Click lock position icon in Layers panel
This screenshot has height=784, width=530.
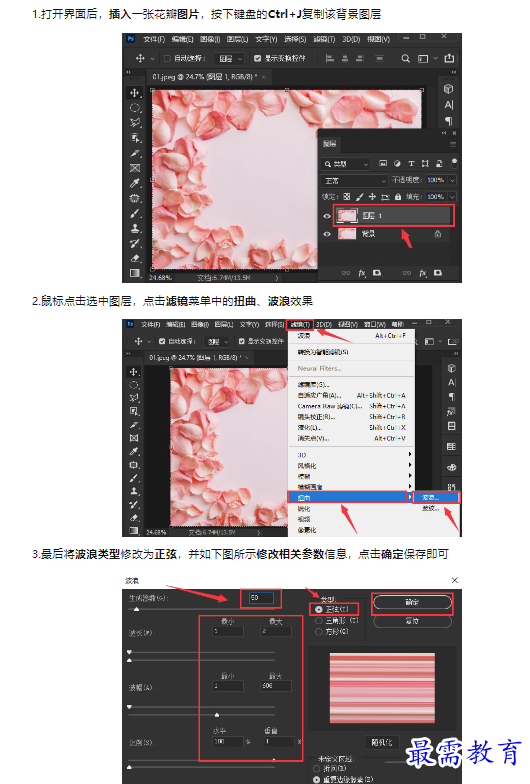372,197
